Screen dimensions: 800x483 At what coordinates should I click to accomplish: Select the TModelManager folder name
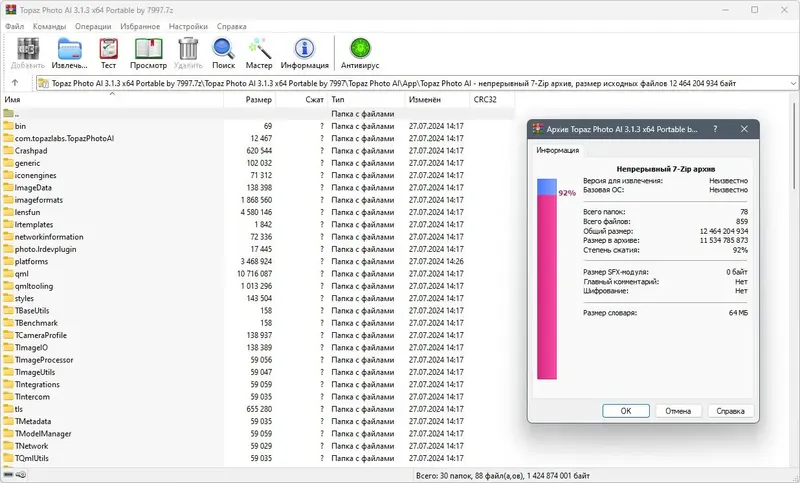[x=43, y=434]
